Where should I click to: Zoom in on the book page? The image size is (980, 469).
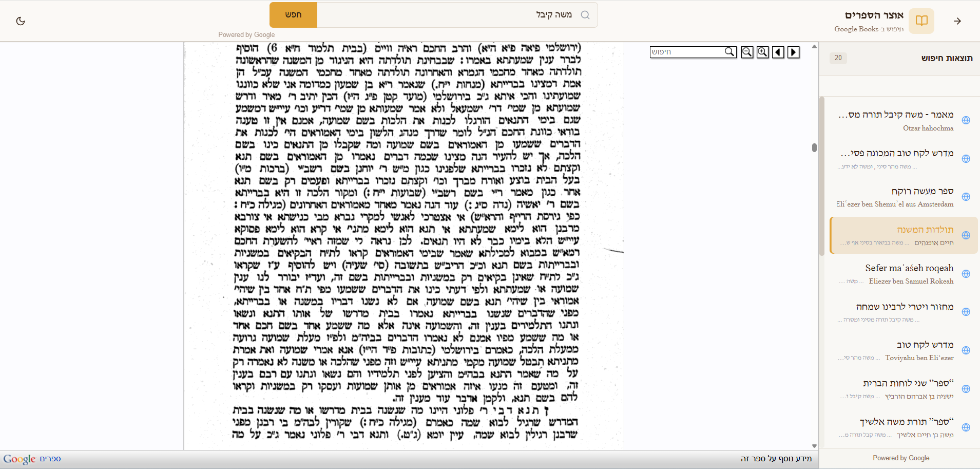coord(763,52)
